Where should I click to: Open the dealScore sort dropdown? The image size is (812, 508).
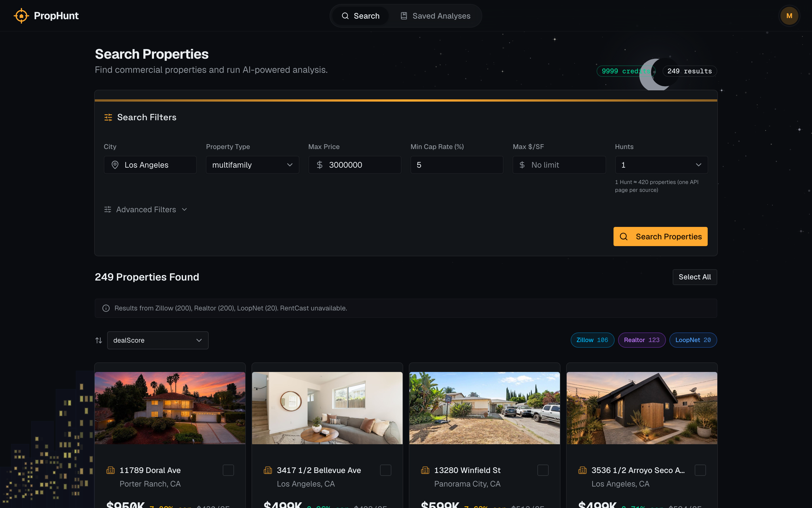point(158,340)
